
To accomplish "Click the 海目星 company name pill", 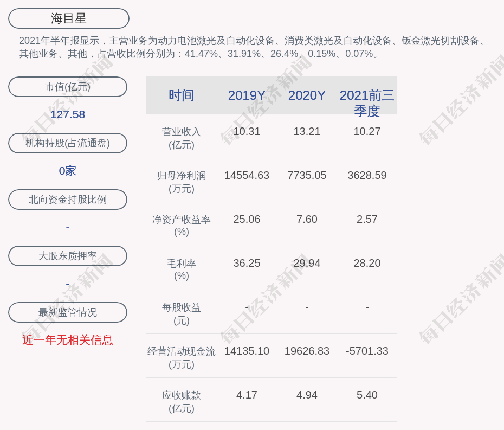I will [69, 18].
